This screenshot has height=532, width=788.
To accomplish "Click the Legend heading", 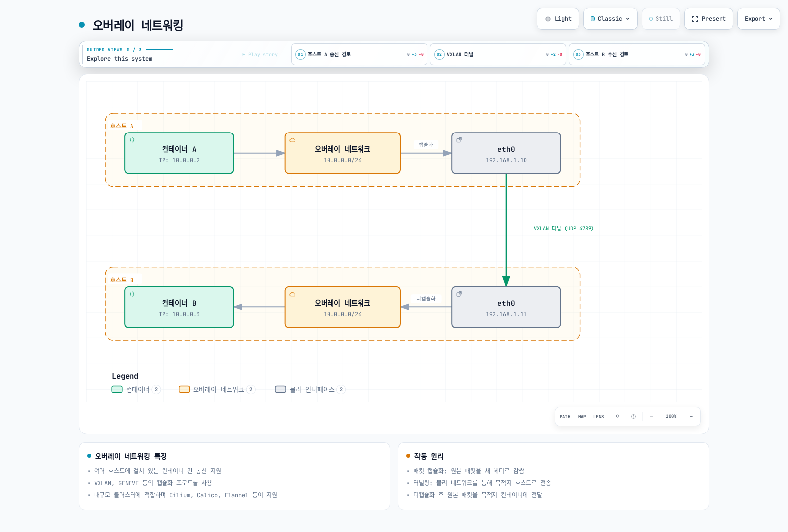I will pos(125,376).
